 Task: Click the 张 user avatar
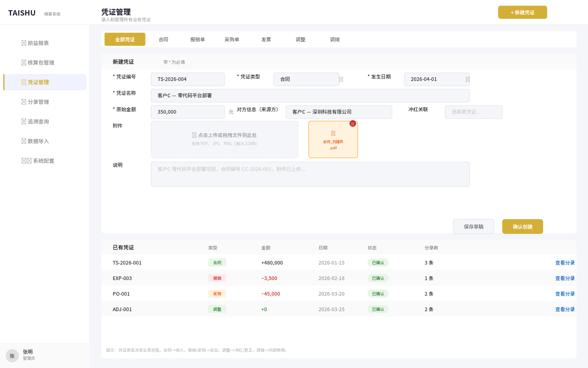[12, 356]
